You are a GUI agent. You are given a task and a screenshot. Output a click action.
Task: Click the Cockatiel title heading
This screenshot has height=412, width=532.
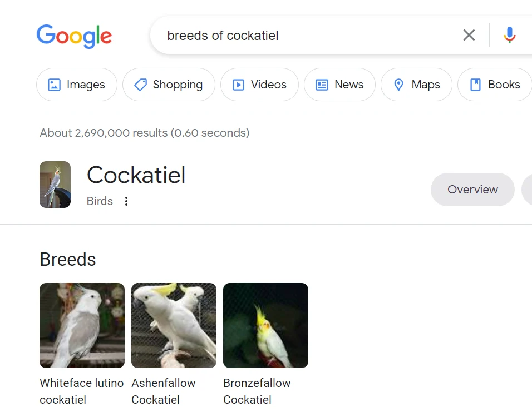coord(136,175)
